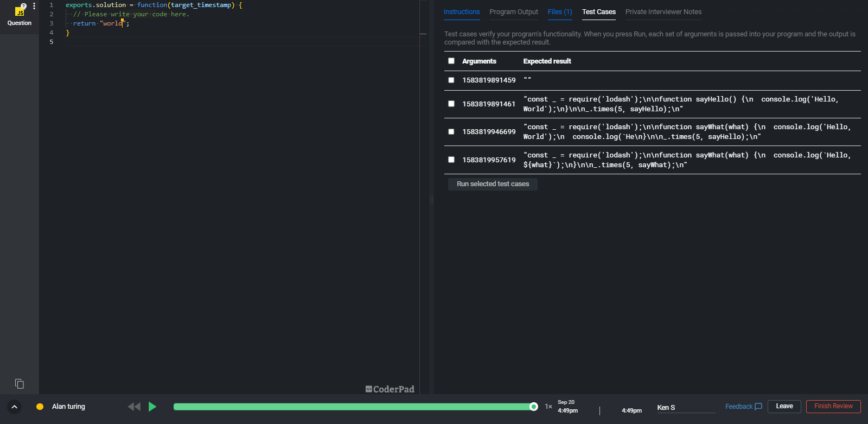This screenshot has width=868, height=424.
Task: Click the playback progress slider handle
Action: (x=534, y=407)
